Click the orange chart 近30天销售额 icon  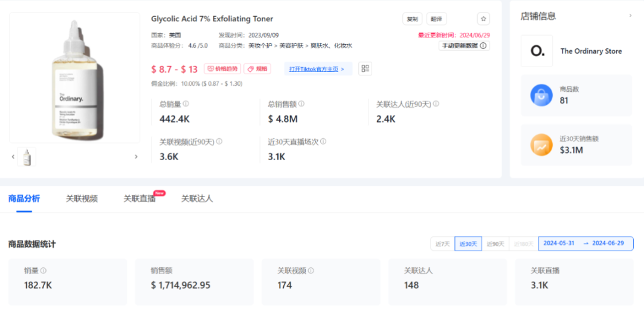[541, 145]
